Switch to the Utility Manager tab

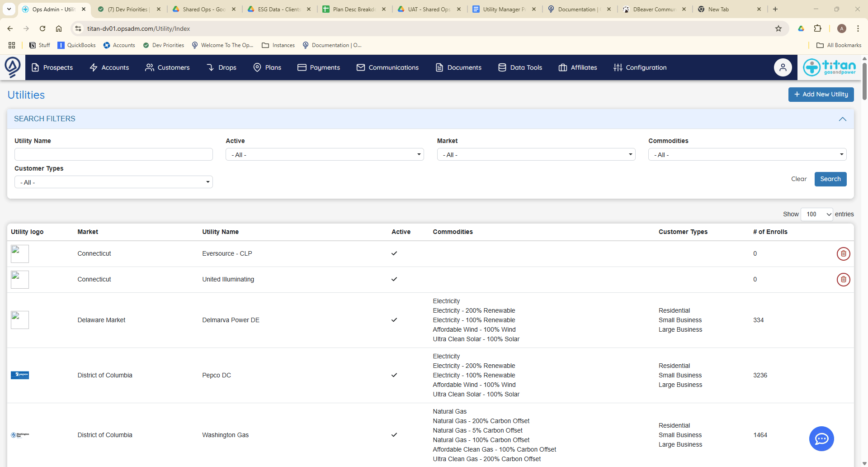click(x=504, y=9)
